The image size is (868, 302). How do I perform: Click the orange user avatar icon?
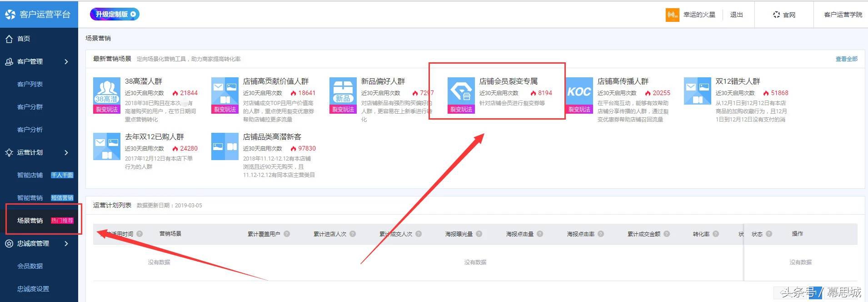[673, 15]
